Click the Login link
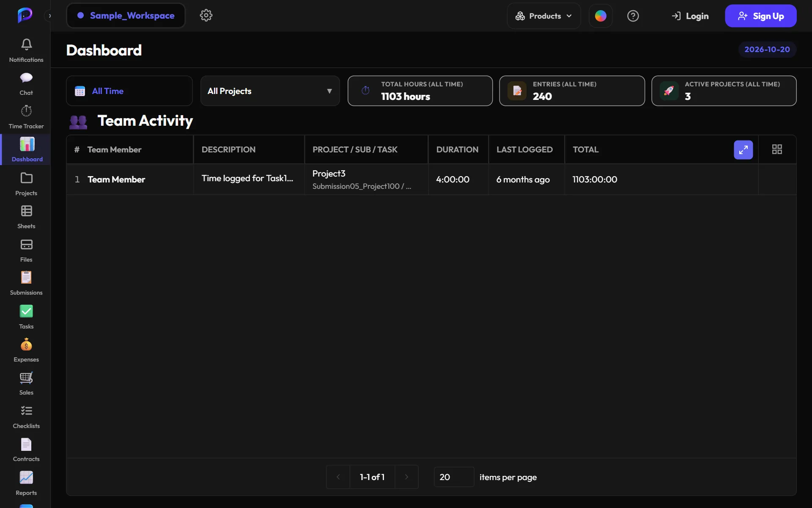This screenshot has width=812, height=508. 690,16
